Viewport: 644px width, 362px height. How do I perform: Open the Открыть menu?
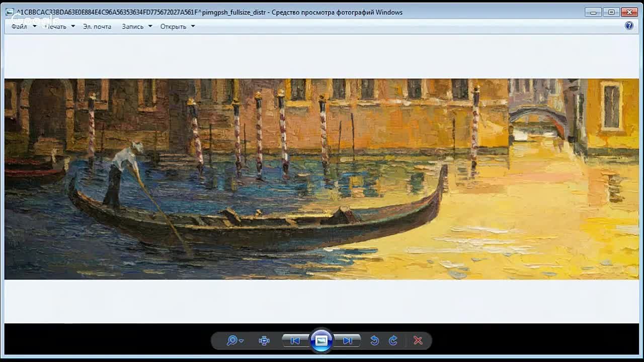click(x=173, y=26)
